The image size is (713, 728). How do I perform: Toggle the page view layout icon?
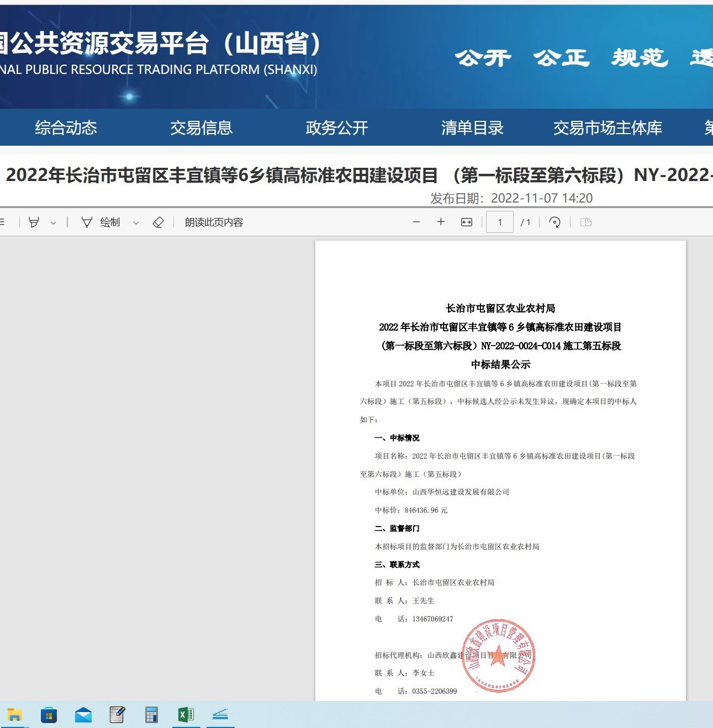(x=586, y=222)
